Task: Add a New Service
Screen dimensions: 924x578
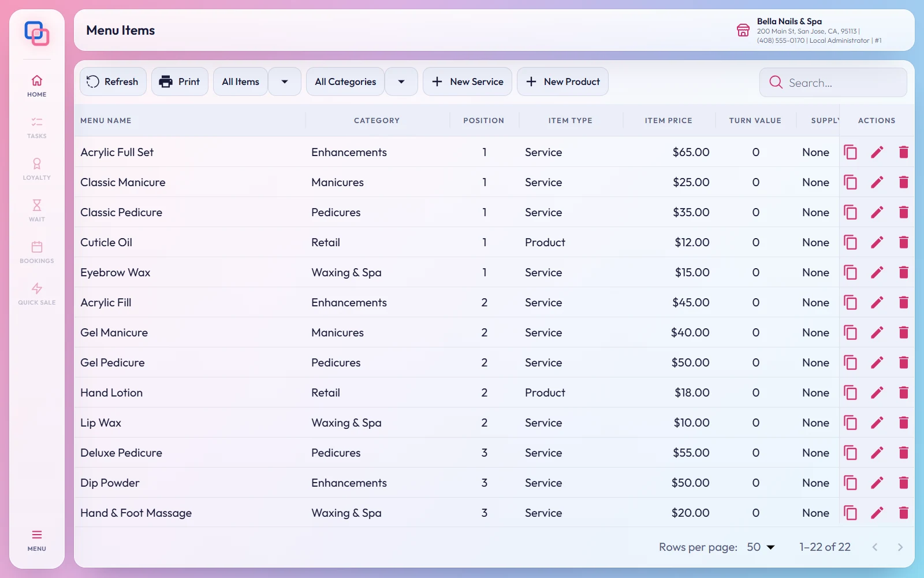Action: 468,81
